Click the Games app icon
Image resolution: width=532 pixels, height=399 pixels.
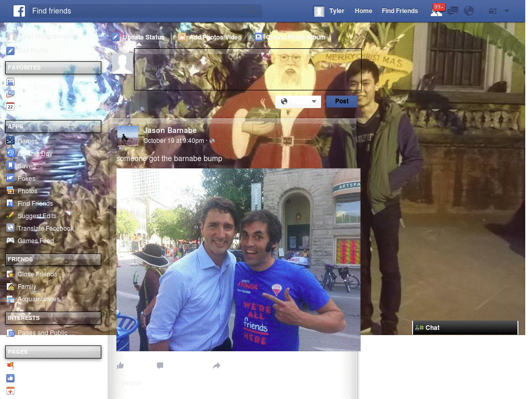click(x=10, y=140)
